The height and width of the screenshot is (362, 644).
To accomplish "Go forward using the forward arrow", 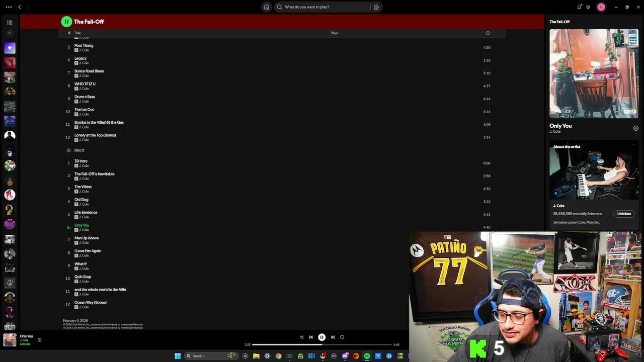I will [x=27, y=7].
